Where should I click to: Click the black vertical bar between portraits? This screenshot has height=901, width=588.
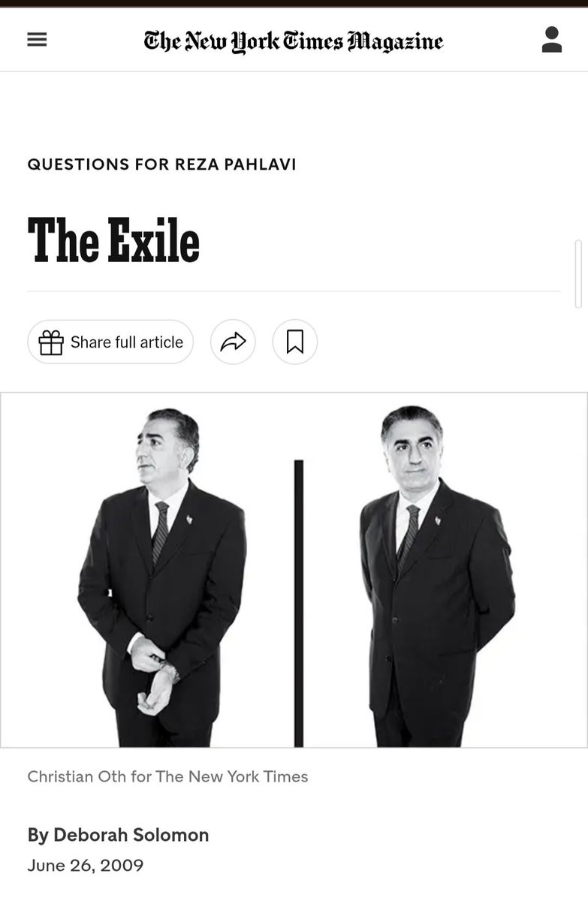[x=298, y=603]
